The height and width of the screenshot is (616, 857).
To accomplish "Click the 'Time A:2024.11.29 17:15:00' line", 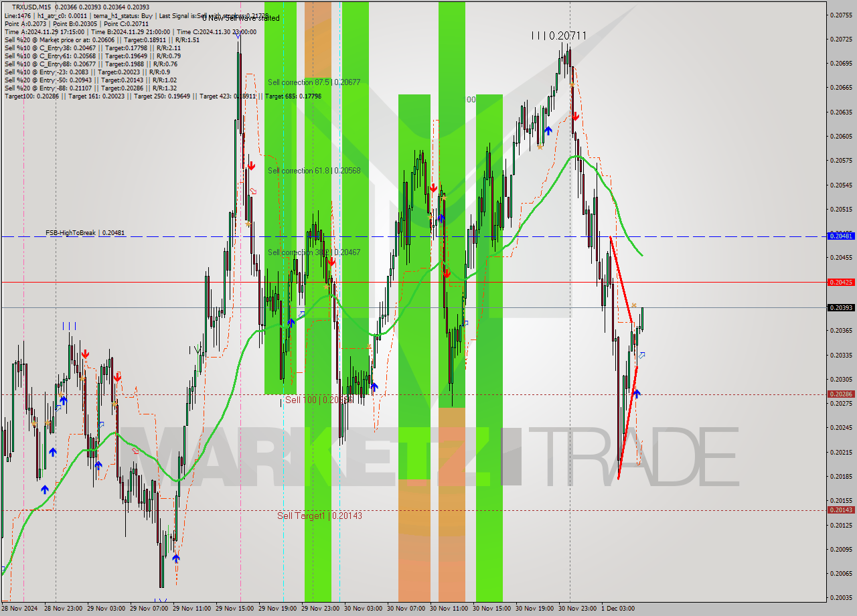I will coord(131,31).
